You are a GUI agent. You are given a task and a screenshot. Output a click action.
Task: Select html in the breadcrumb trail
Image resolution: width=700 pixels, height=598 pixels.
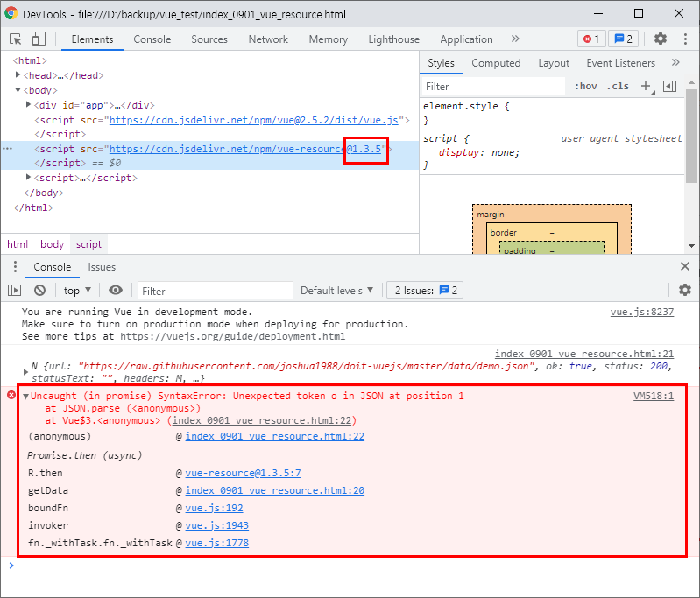(18, 244)
